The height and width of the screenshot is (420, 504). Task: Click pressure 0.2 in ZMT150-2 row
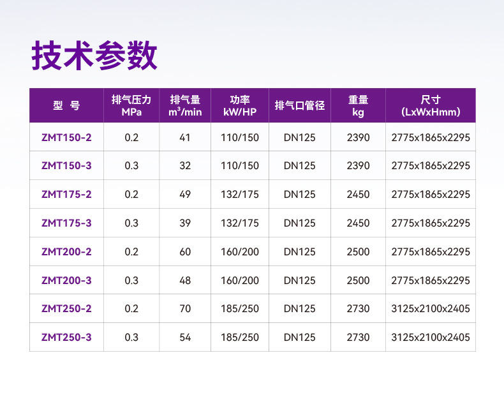click(x=131, y=137)
